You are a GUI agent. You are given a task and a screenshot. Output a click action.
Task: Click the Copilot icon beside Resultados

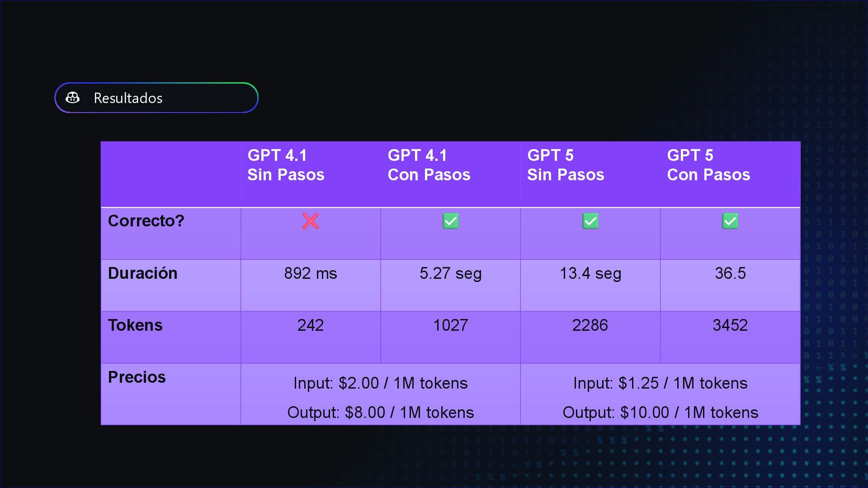(72, 98)
